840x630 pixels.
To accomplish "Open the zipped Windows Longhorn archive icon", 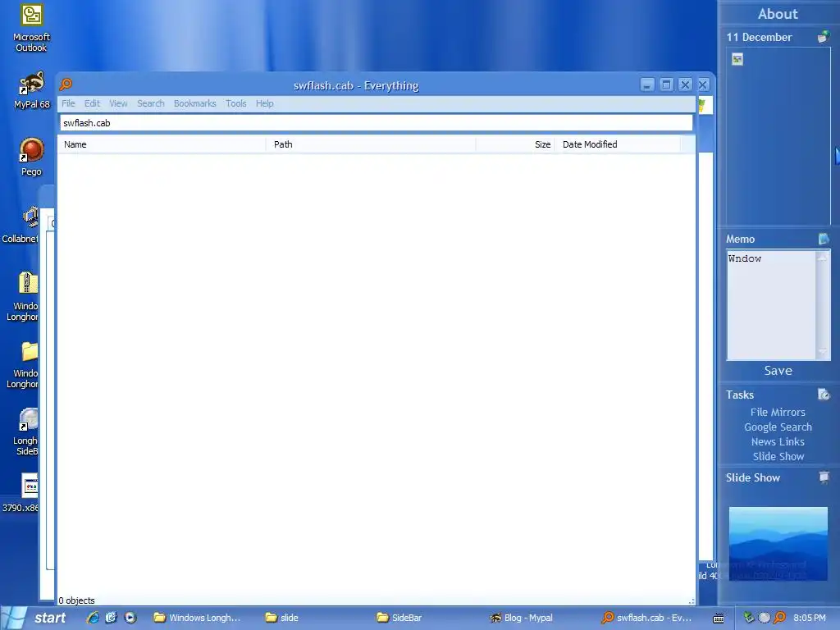I will [22, 296].
